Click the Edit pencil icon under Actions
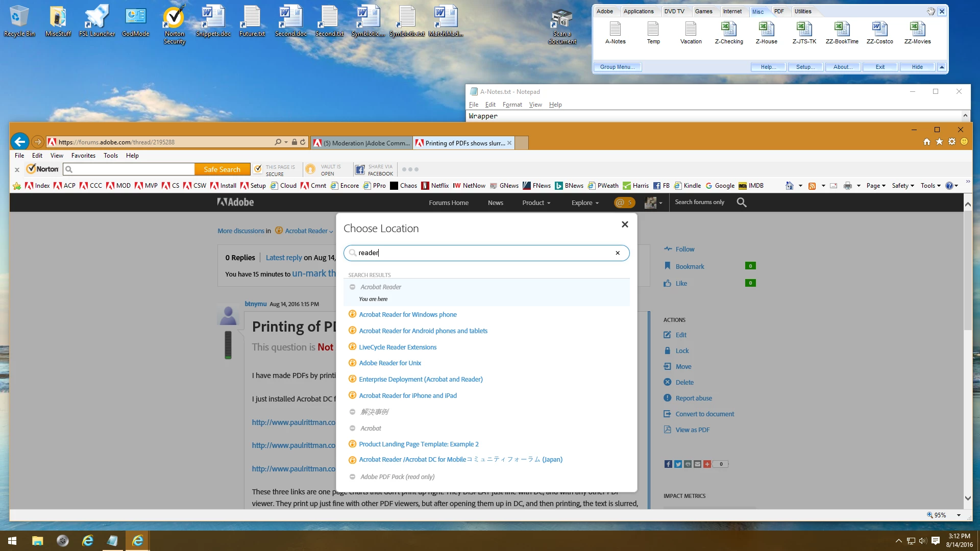The height and width of the screenshot is (551, 980). (667, 335)
